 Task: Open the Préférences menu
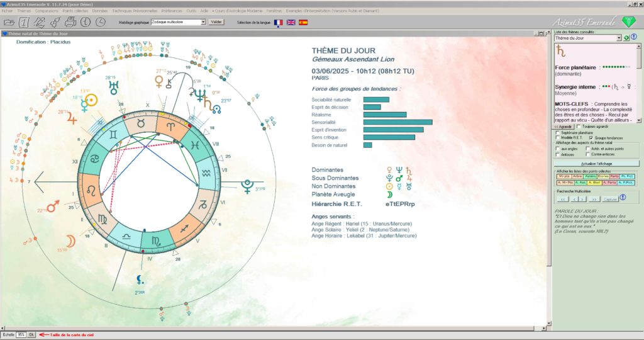point(172,11)
